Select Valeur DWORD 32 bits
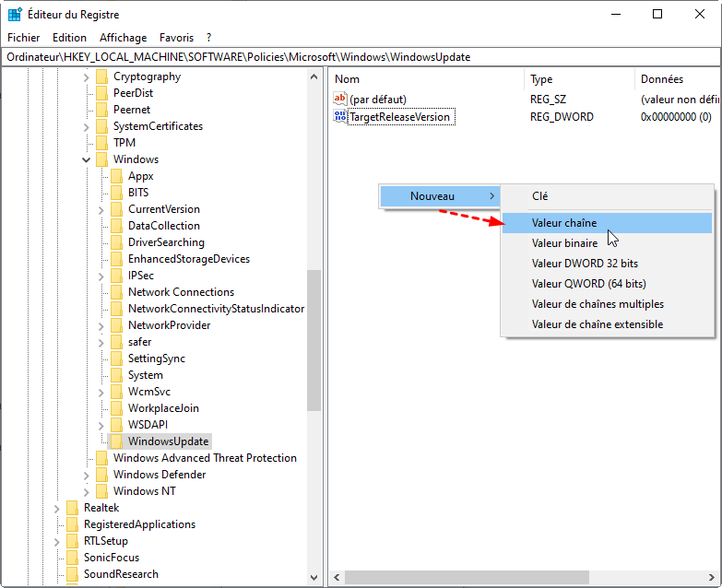 click(607, 264)
